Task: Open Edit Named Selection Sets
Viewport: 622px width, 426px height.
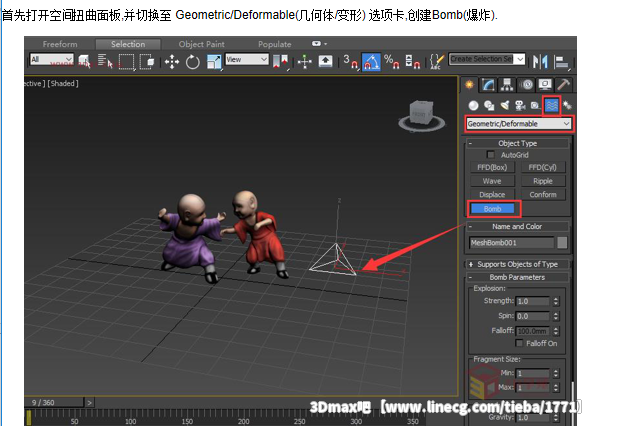Action: [x=436, y=62]
